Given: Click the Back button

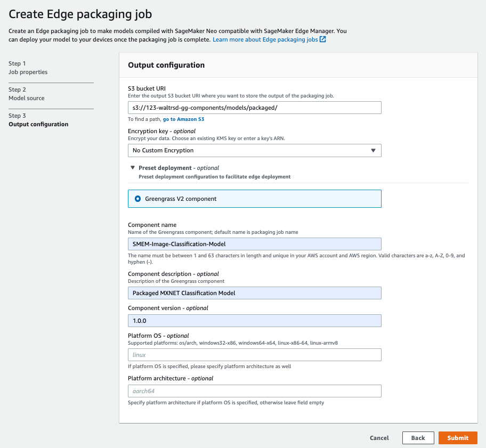Looking at the screenshot, I should point(418,438).
